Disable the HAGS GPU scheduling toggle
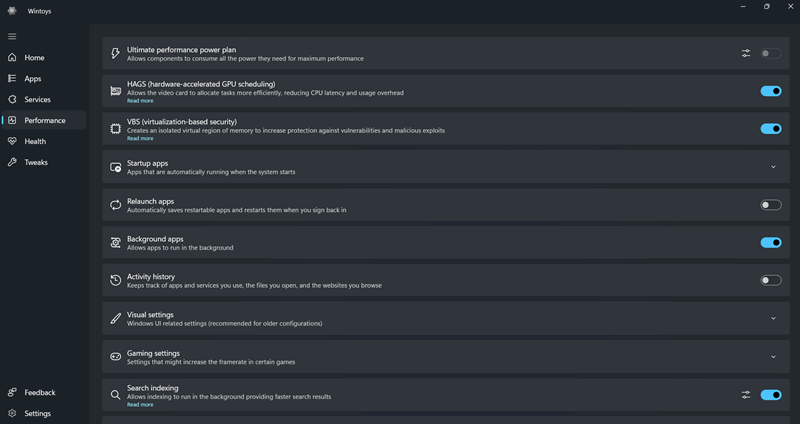This screenshot has height=424, width=800. (x=770, y=91)
